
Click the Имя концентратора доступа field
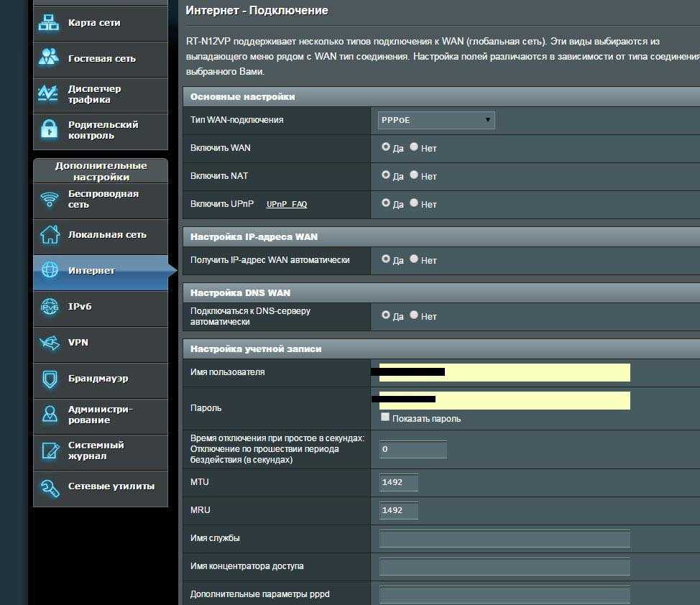point(505,567)
